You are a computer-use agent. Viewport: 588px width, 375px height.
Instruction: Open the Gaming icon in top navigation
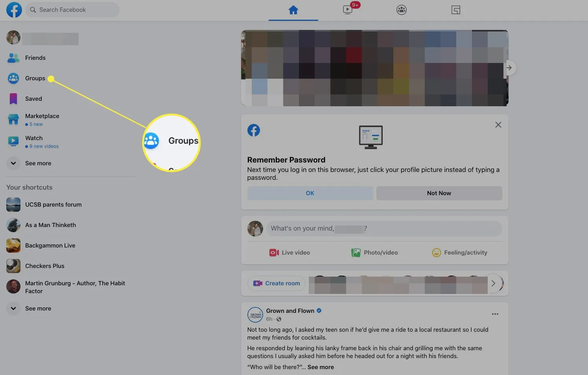(455, 10)
